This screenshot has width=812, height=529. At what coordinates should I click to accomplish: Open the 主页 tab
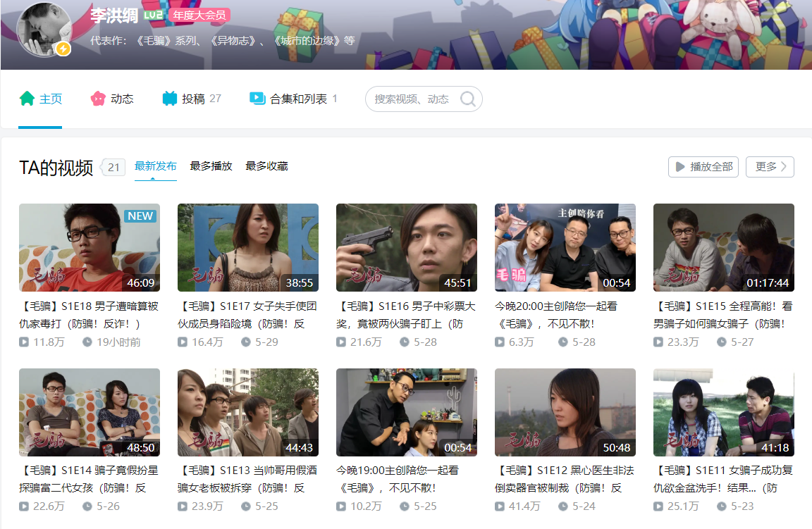[40, 99]
